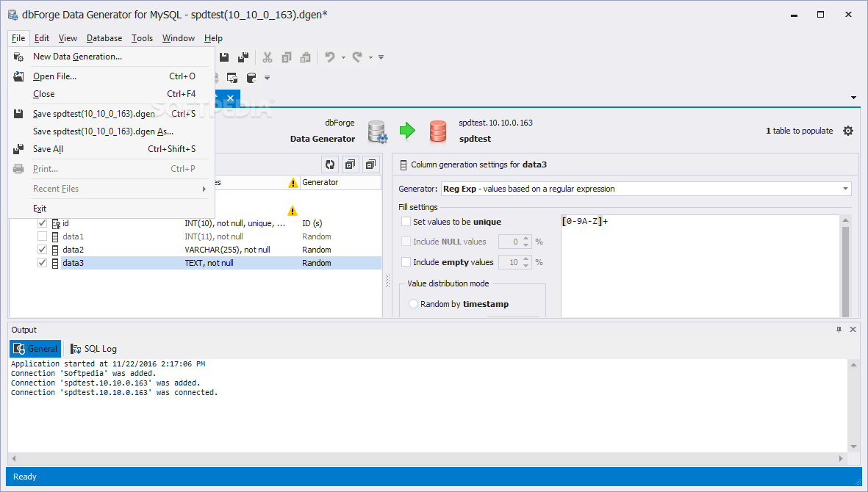868x492 pixels.
Task: Choose Save All menu entry
Action: (x=112, y=149)
